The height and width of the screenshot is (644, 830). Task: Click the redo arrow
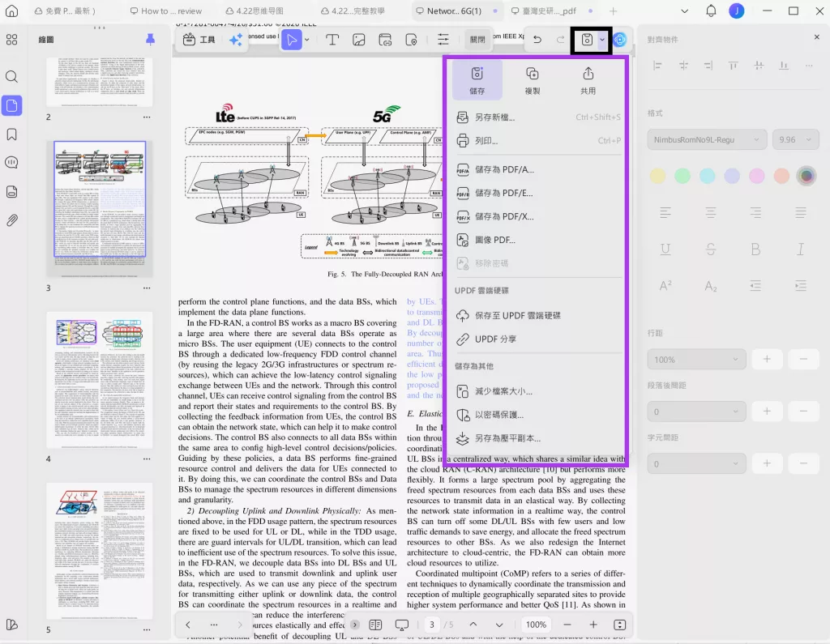561,40
